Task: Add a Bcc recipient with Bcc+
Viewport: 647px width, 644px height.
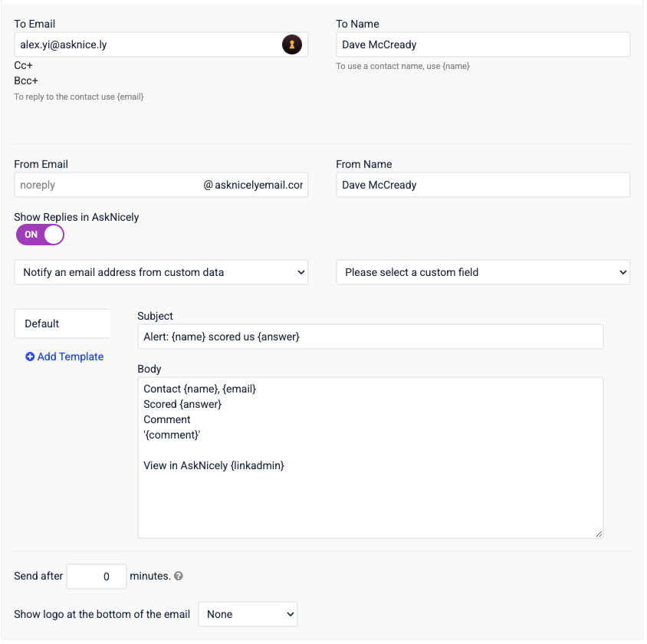Action: [x=25, y=80]
